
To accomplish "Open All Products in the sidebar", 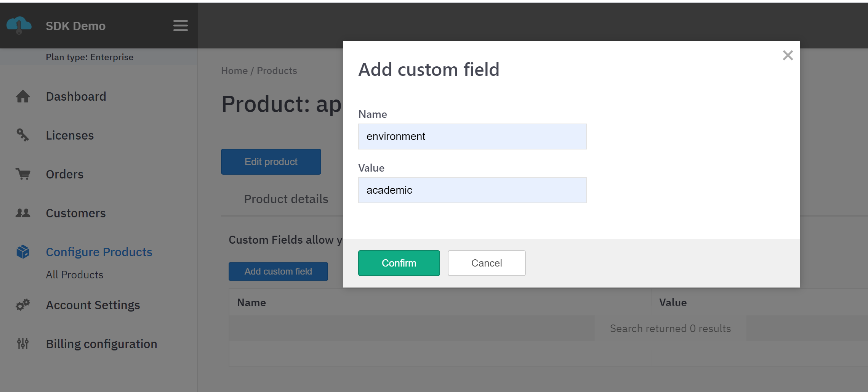I will click(75, 275).
